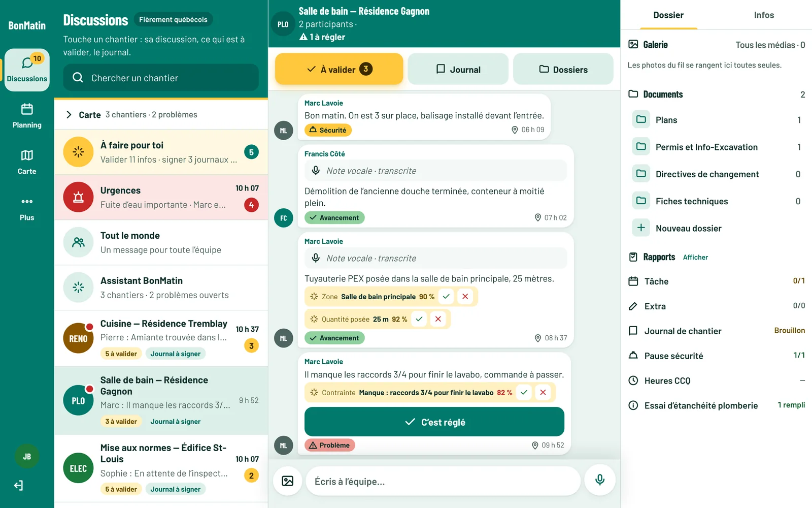Open Fiches techniques folder

[717, 201]
